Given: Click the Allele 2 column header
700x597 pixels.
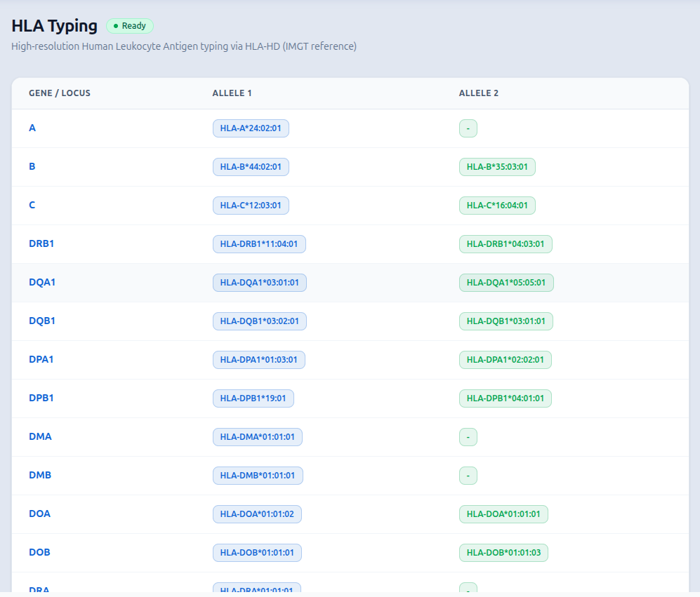Looking at the screenshot, I should point(479,93).
